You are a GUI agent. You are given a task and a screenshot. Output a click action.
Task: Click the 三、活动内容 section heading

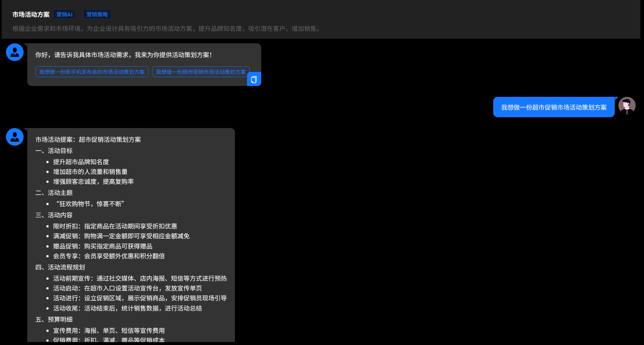54,215
